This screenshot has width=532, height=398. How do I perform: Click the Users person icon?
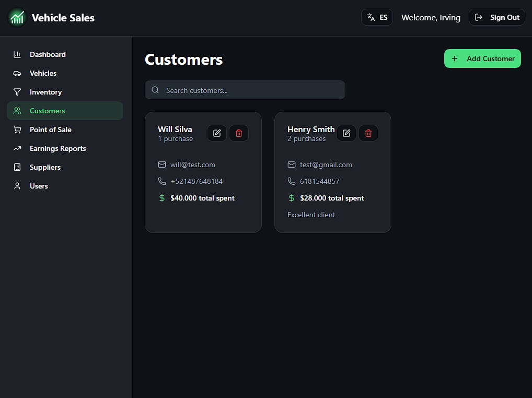coord(17,186)
